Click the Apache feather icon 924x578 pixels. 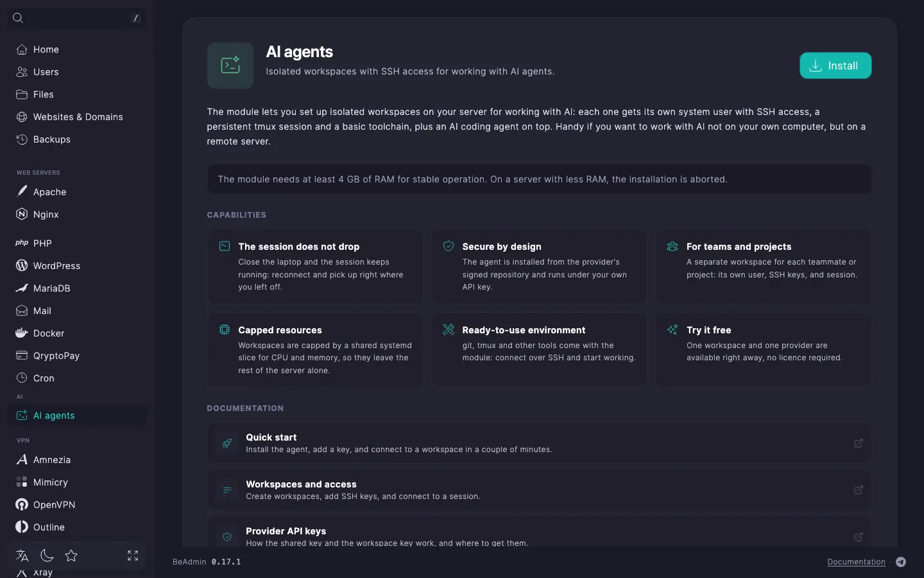22,191
